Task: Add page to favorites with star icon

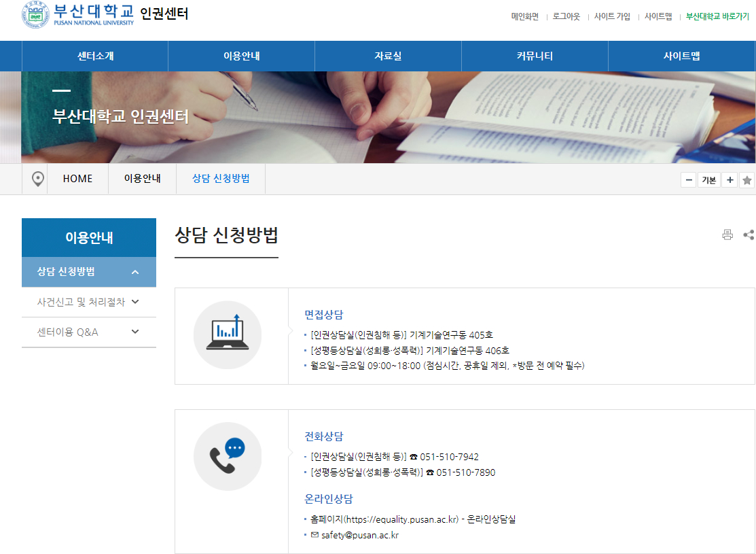Action: pos(747,180)
